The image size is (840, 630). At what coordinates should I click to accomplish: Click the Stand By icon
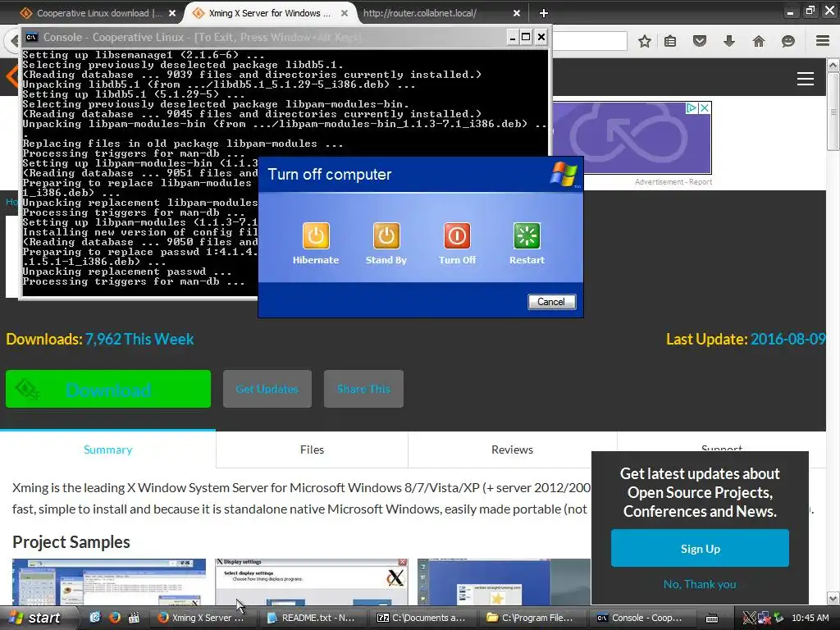(x=386, y=235)
